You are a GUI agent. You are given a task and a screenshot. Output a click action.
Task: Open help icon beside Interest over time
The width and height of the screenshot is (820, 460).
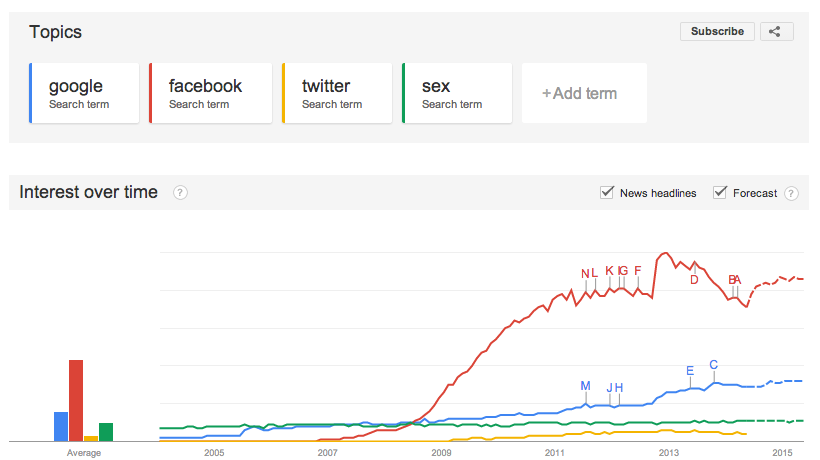tap(180, 193)
